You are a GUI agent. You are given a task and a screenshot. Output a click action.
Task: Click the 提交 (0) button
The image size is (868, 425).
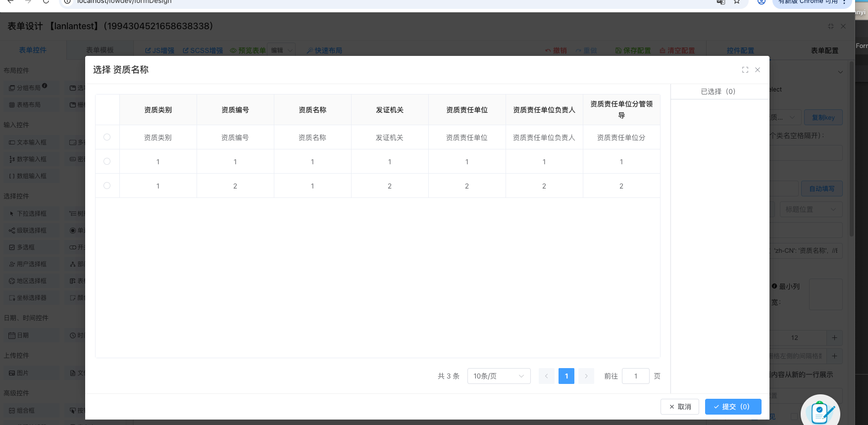pyautogui.click(x=733, y=407)
